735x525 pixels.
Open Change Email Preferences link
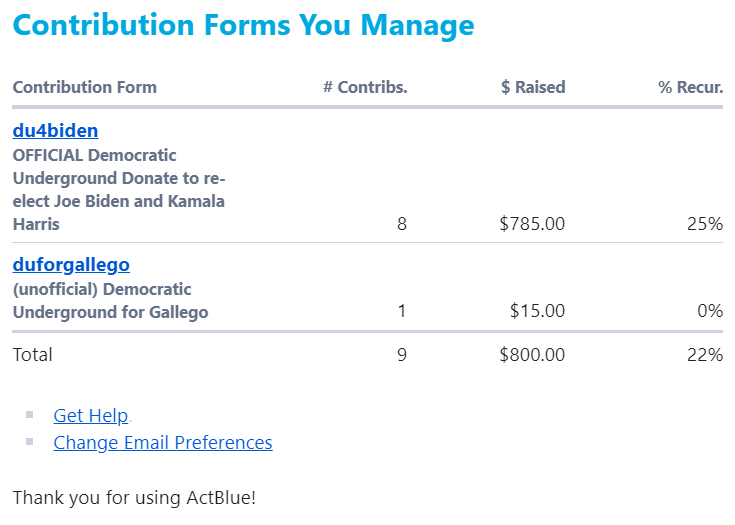[x=162, y=442]
